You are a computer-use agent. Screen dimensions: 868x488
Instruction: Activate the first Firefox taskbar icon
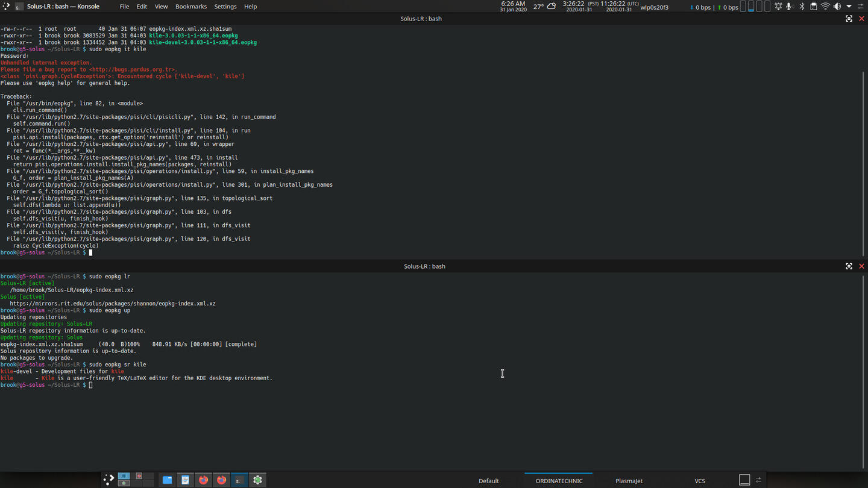203,480
